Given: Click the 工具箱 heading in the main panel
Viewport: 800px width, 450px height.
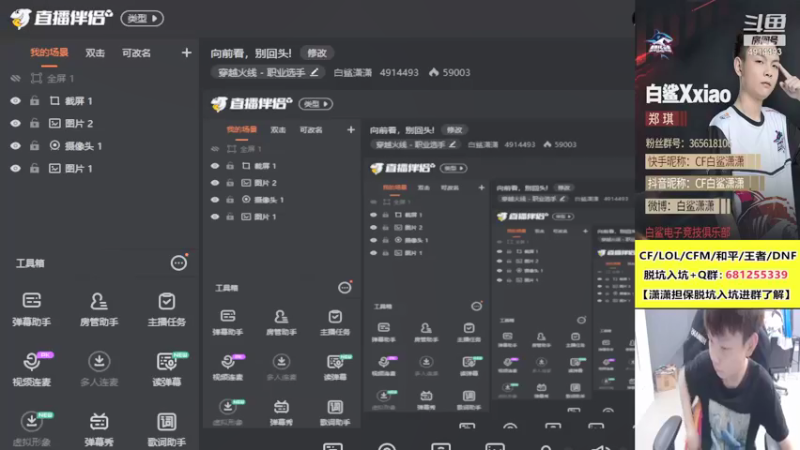Looking at the screenshot, I should click(30, 263).
